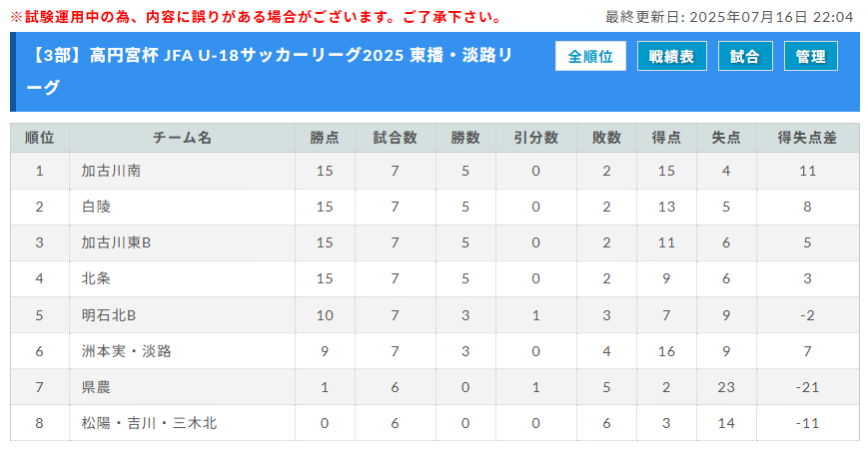Click team name 加古川東B
The image size is (868, 456).
click(x=116, y=242)
